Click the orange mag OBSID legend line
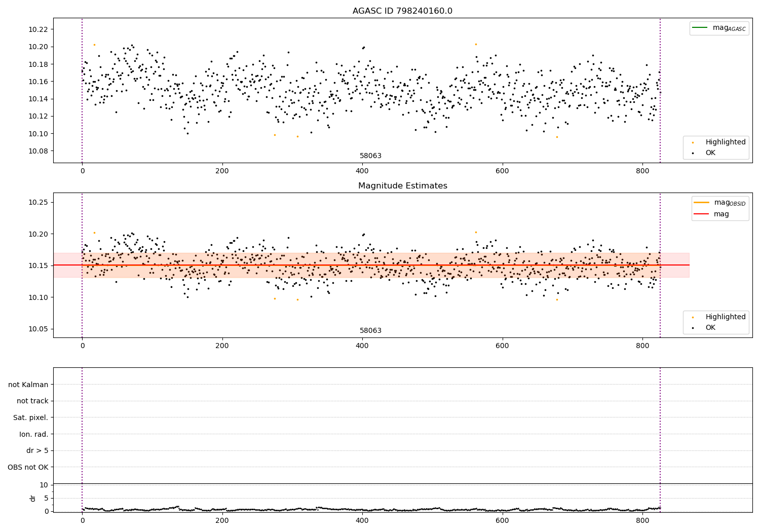760x532 pixels. (x=701, y=202)
